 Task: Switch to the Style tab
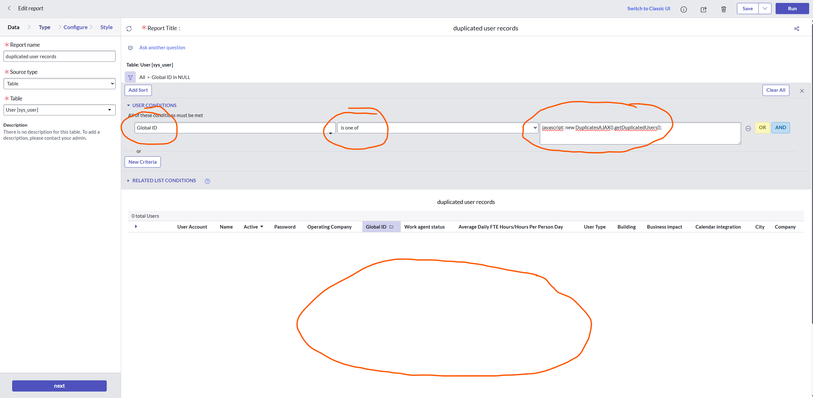point(106,27)
